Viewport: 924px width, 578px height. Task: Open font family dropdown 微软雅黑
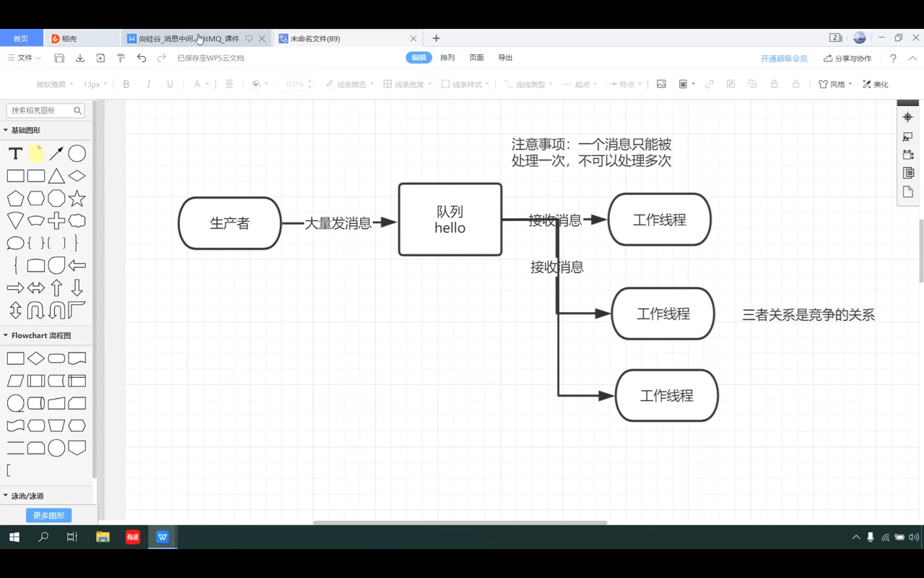pos(55,85)
